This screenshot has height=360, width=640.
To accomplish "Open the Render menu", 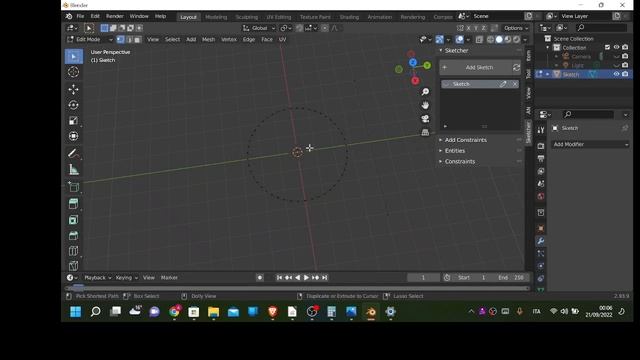I will (115, 16).
